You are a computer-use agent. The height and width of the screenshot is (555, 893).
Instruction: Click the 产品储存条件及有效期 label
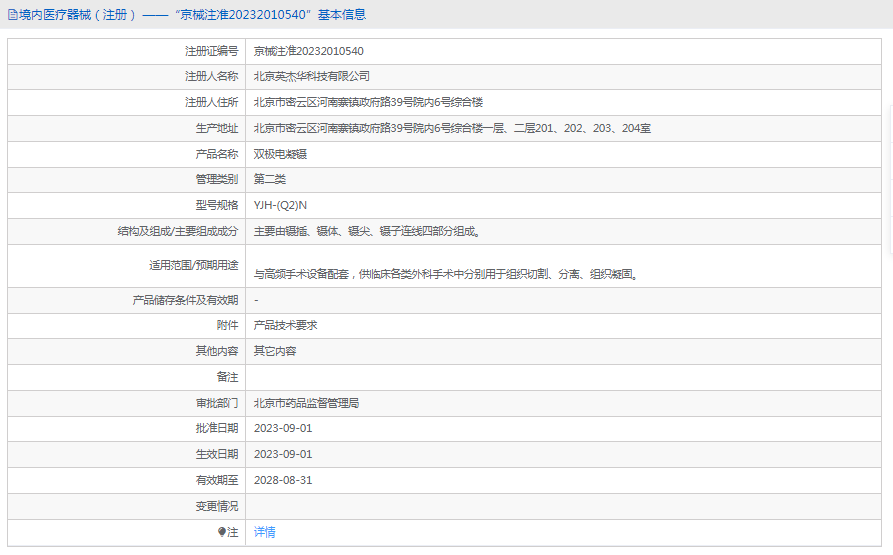tap(186, 301)
